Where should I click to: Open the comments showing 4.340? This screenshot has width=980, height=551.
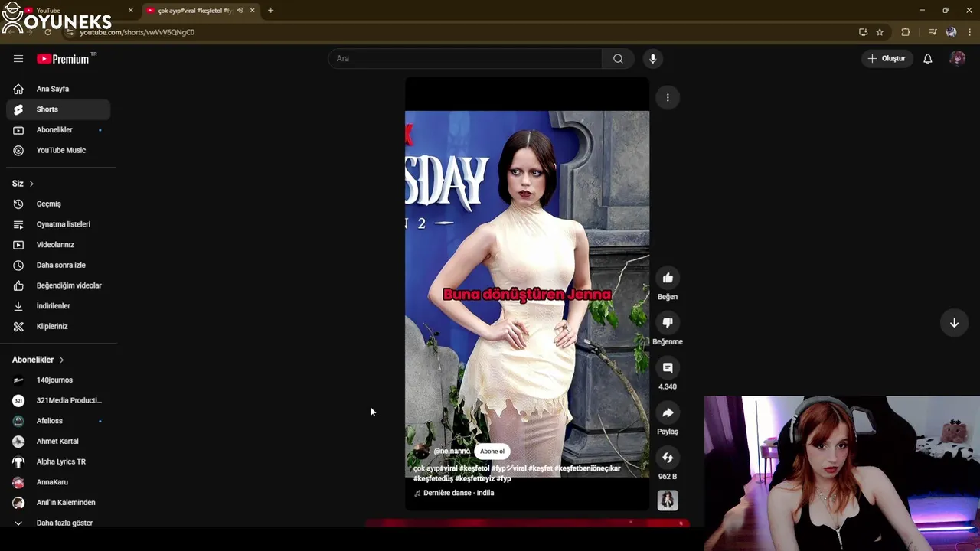click(x=668, y=368)
